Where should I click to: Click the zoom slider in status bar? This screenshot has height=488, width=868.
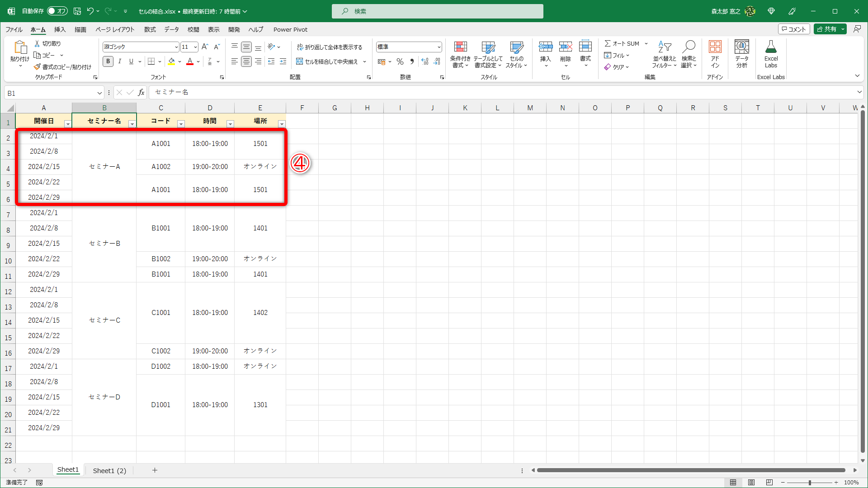click(809, 483)
